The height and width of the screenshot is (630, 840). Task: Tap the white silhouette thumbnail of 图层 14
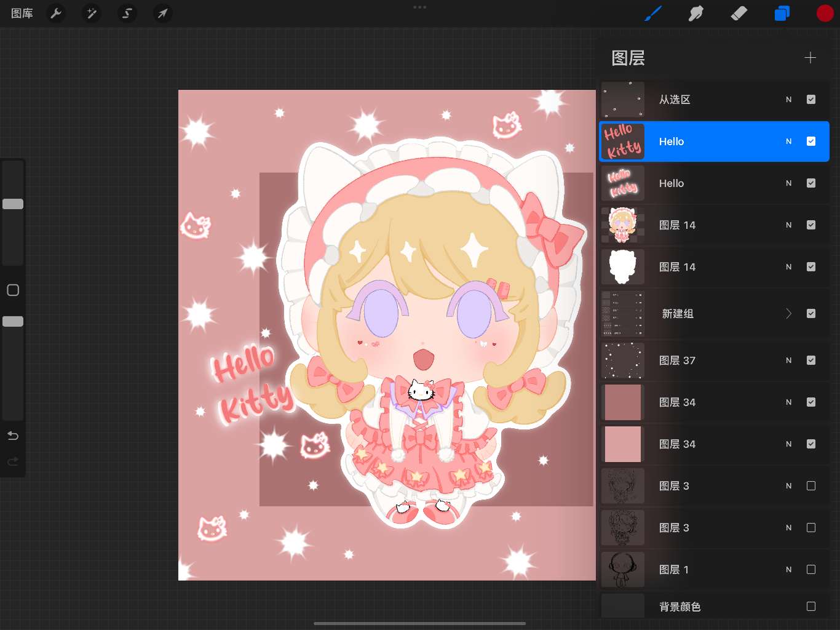tap(623, 266)
